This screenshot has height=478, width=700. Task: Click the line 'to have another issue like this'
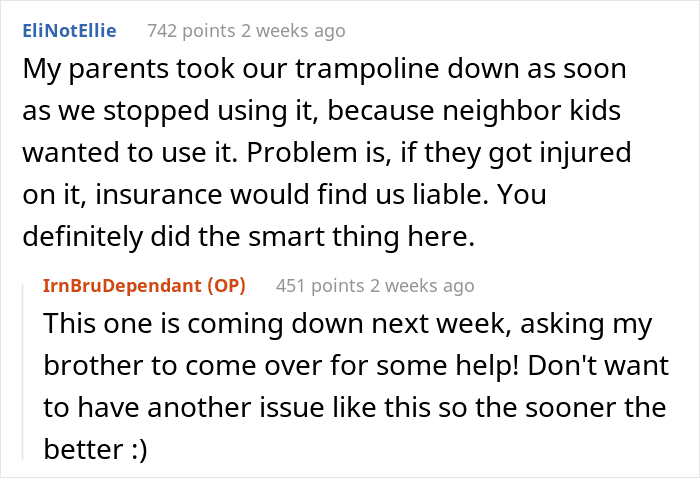[x=355, y=407]
